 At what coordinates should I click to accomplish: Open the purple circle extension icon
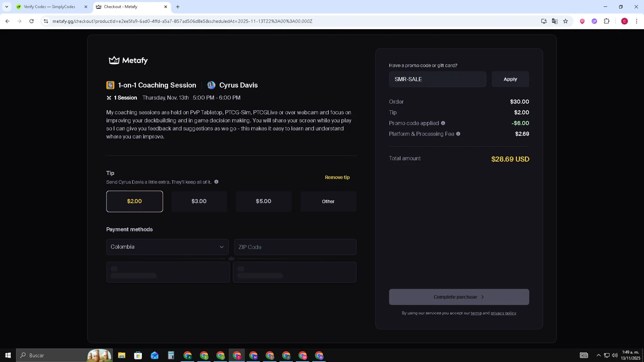click(x=594, y=21)
